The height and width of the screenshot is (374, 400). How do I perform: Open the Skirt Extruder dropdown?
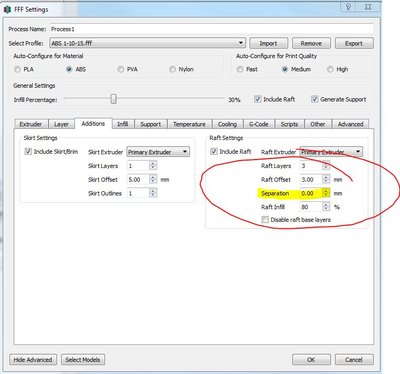(x=158, y=152)
